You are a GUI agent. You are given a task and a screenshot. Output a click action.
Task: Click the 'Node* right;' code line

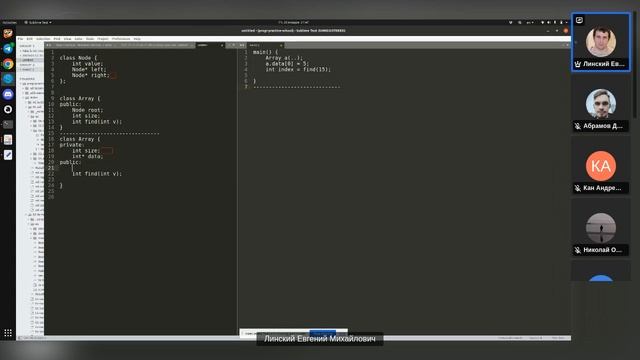pos(91,75)
